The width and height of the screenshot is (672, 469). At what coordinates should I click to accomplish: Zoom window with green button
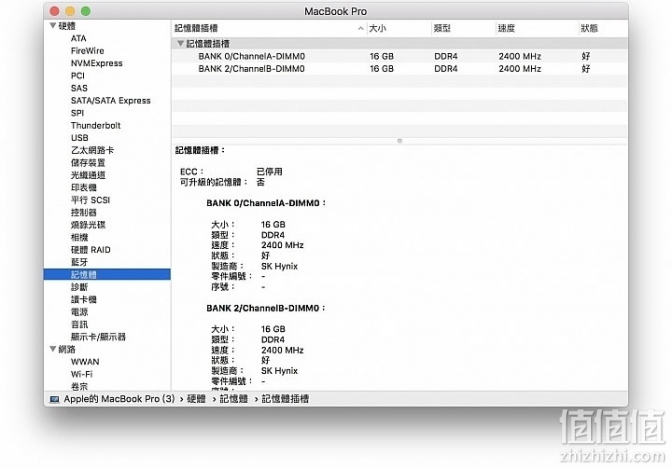pos(86,11)
